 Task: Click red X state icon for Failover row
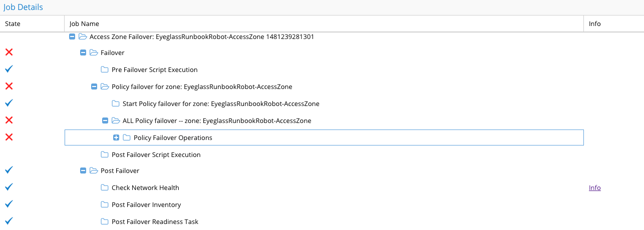tap(9, 52)
